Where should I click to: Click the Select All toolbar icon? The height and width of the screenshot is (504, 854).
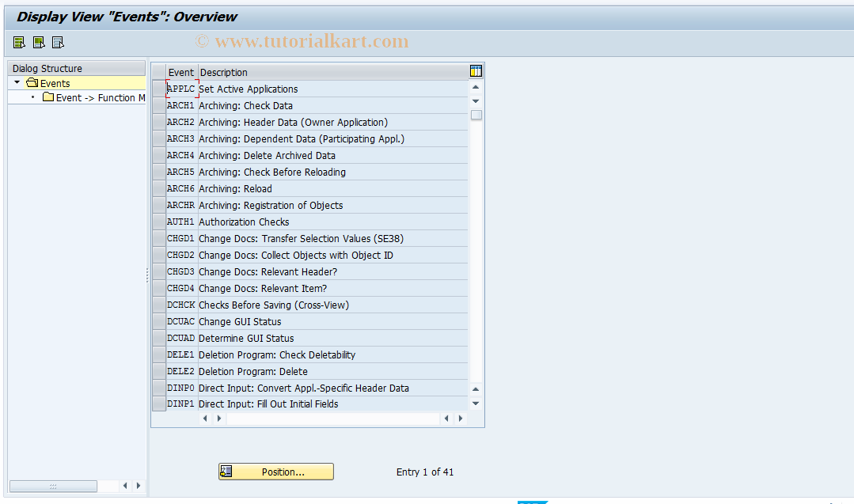19,42
